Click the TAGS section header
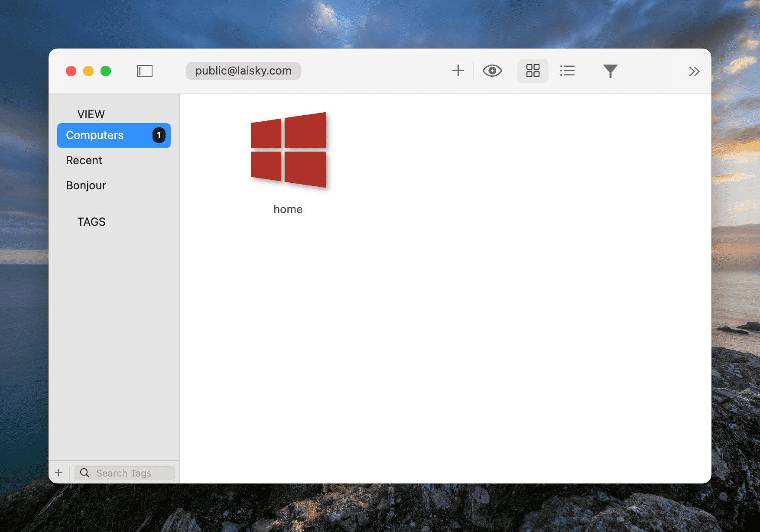Viewport: 760px width, 532px height. [91, 222]
